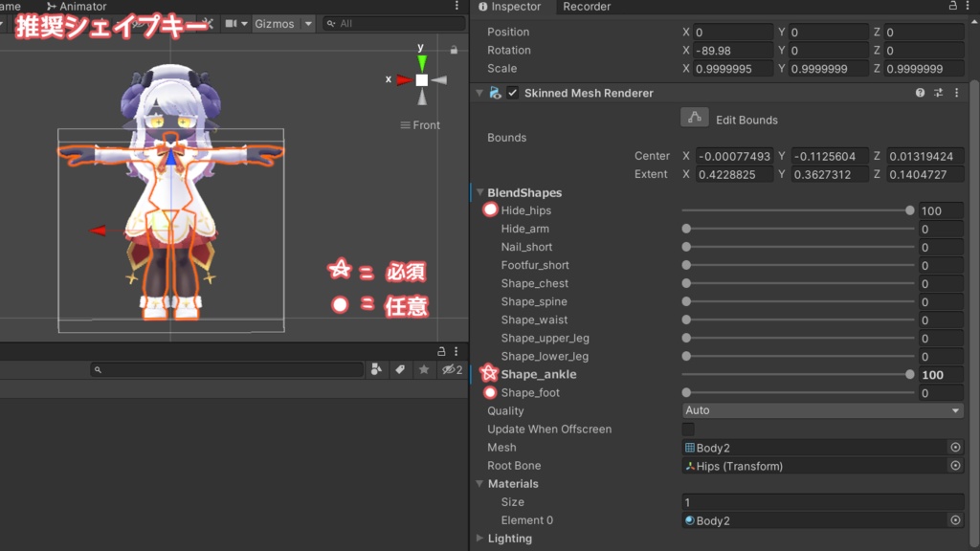Collapse the Skinned Mesh Renderer component
This screenshot has width=980, height=551.
click(479, 93)
